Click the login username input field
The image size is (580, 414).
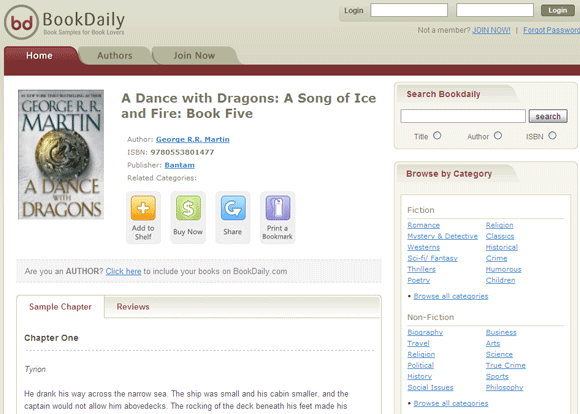pos(409,10)
